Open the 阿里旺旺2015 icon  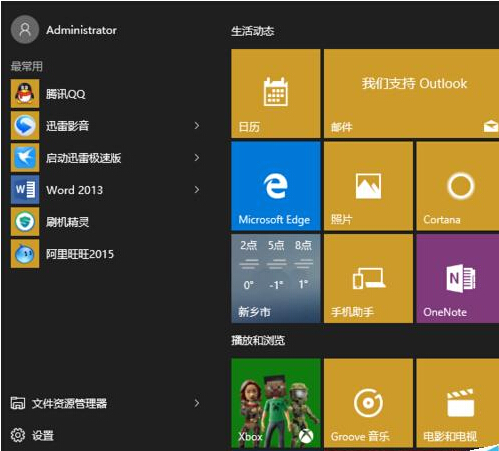pos(25,254)
